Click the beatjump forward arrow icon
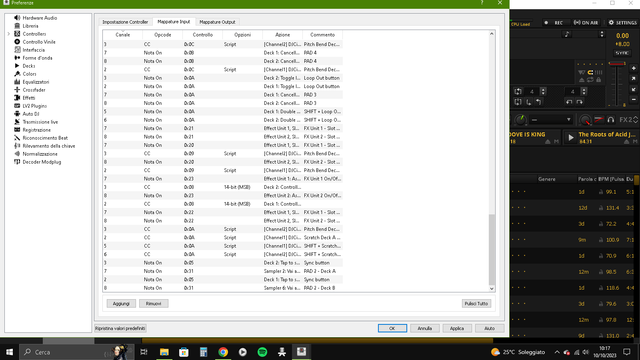The image size is (640, 360). pos(580,102)
